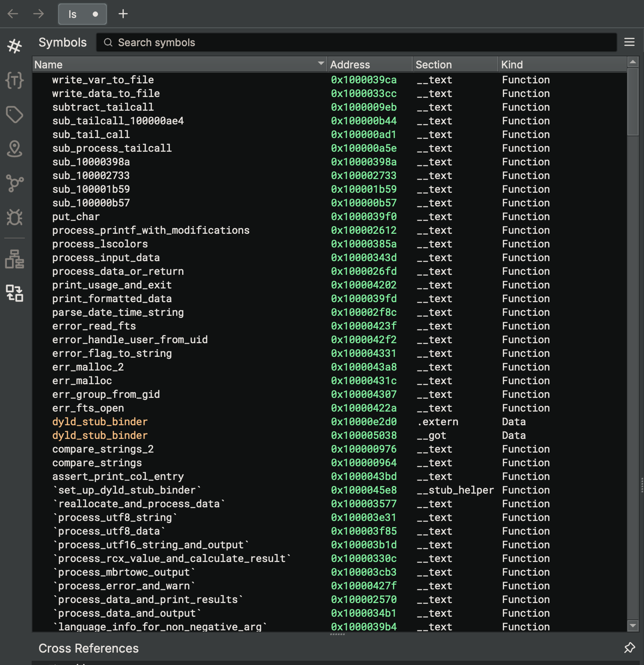
Task: Select the process_lscolors symbol
Action: [100, 244]
